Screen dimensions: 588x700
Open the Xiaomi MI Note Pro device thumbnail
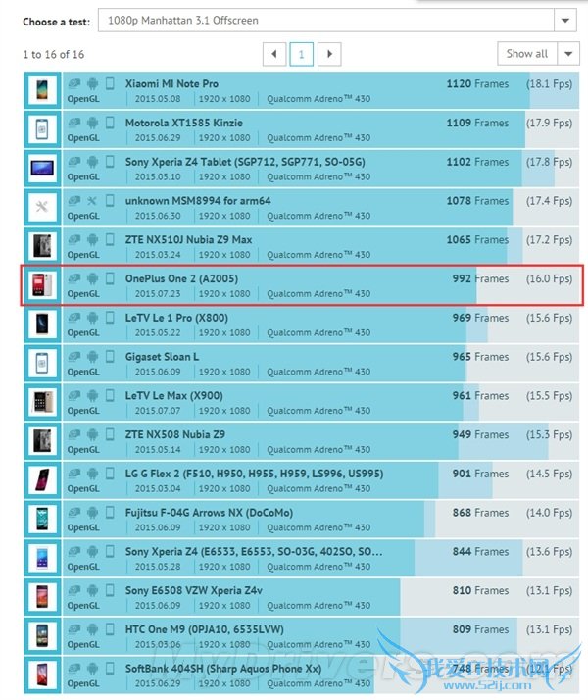pyautogui.click(x=42, y=89)
